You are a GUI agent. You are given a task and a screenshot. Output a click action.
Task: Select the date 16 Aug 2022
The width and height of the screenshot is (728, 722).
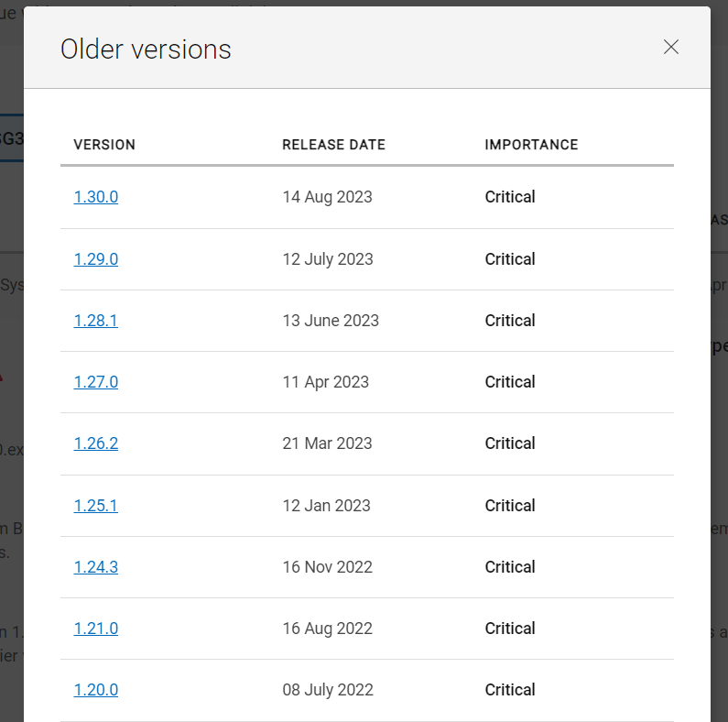tap(327, 629)
